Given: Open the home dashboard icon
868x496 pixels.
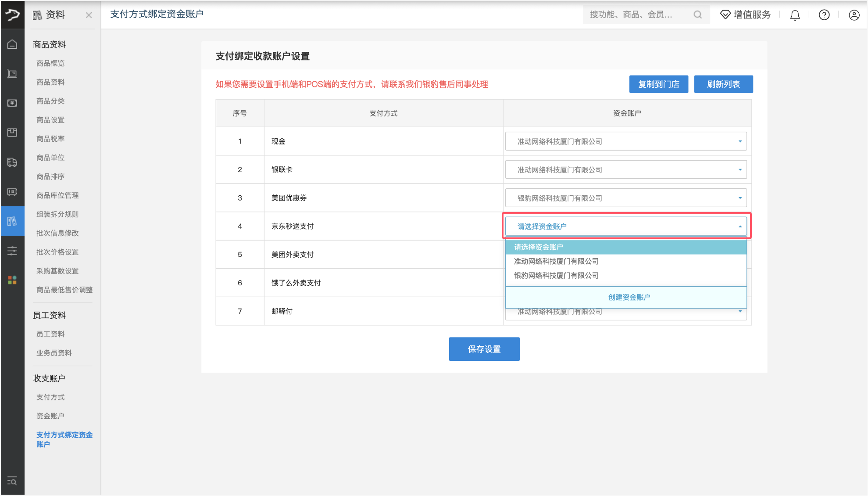Looking at the screenshot, I should tap(12, 44).
